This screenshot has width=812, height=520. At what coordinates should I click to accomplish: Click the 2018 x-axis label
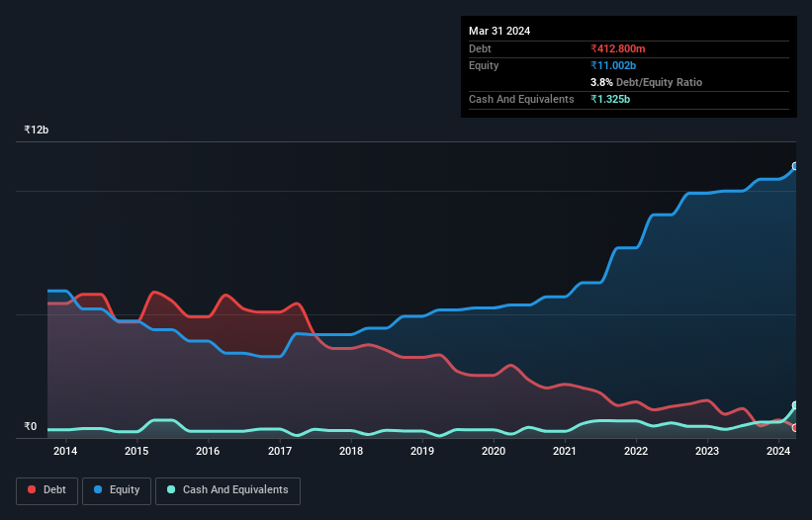tap(351, 451)
